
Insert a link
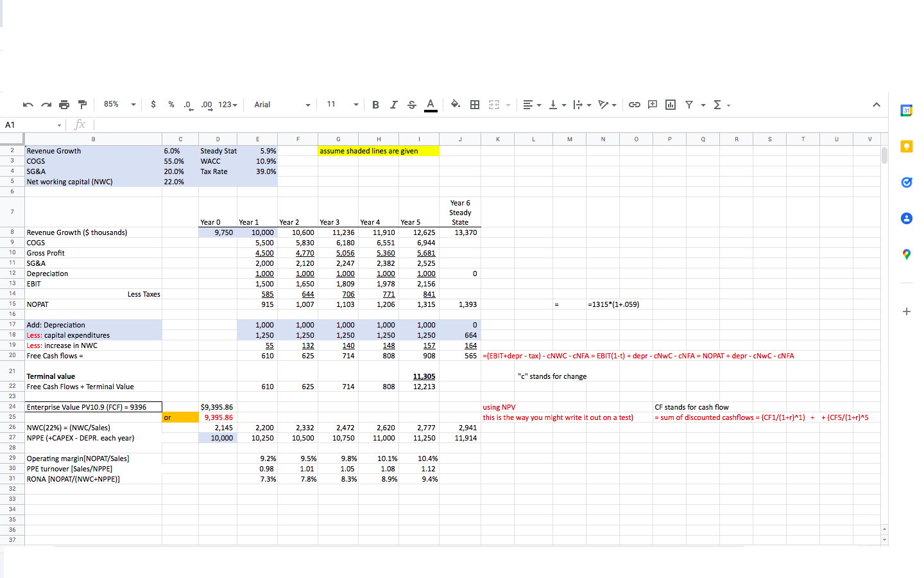tap(635, 104)
